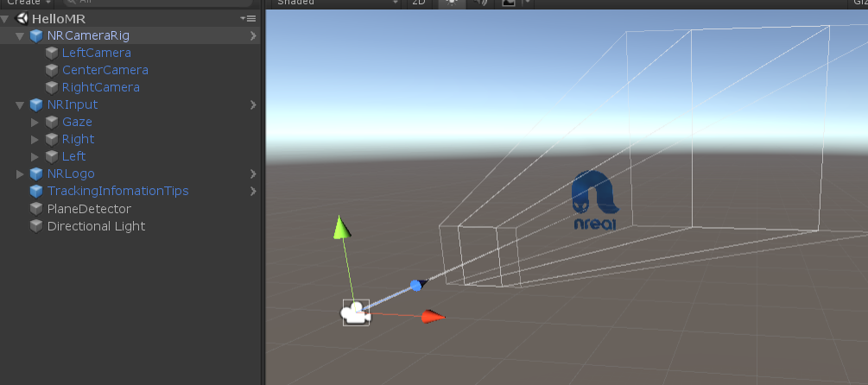Screen dimensions: 868x385
Task: Collapse the HelloMR scene tree
Action: pyautogui.click(x=5, y=19)
